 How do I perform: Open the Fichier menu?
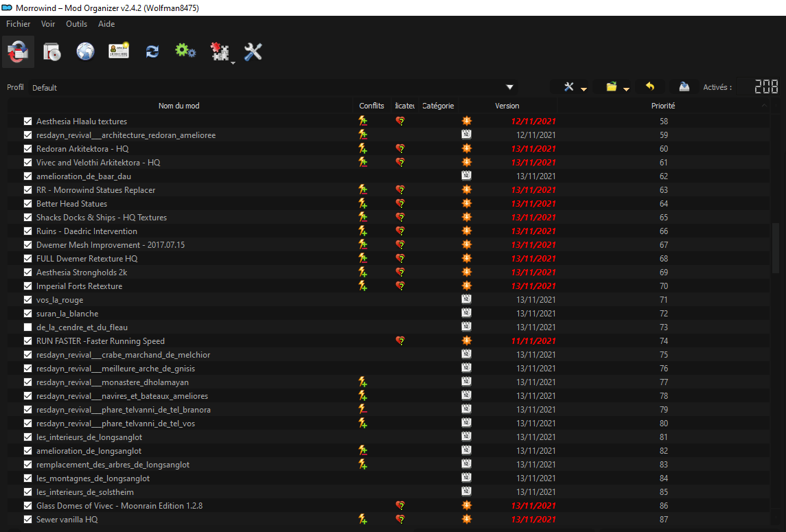pyautogui.click(x=19, y=24)
